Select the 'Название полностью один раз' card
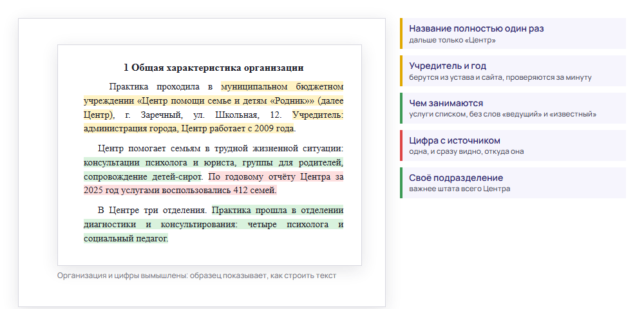This screenshot has height=309, width=644. click(x=513, y=33)
